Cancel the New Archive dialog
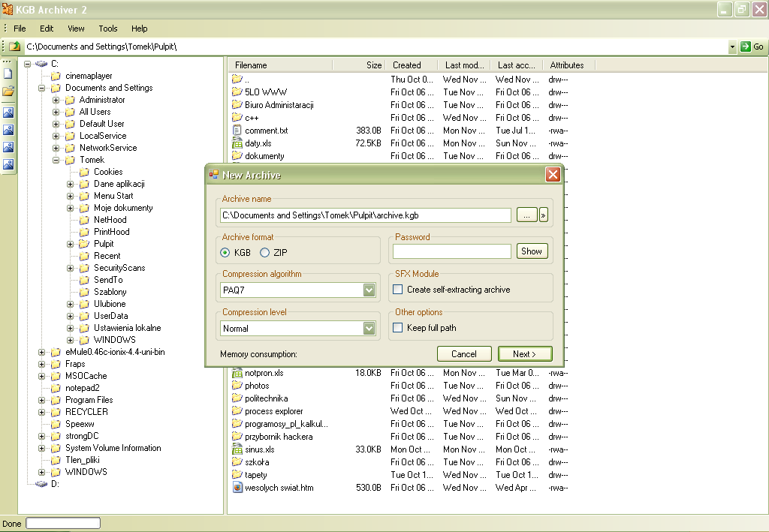Screen dimensions: 769x532 click(x=464, y=353)
